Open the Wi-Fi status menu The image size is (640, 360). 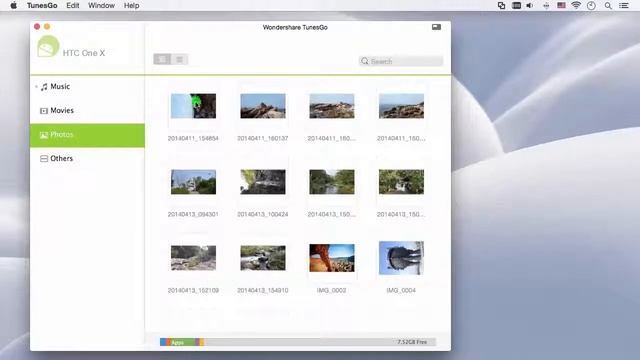pos(576,6)
